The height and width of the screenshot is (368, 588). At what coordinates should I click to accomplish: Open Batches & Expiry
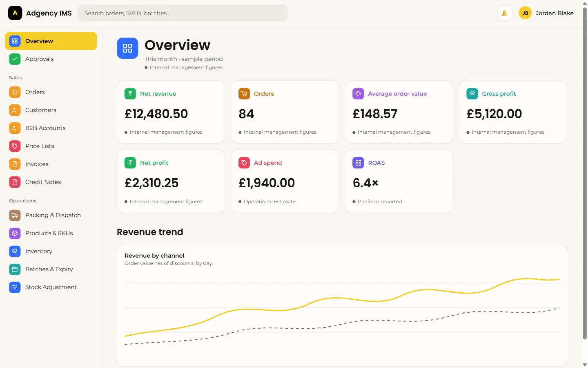[x=51, y=269]
